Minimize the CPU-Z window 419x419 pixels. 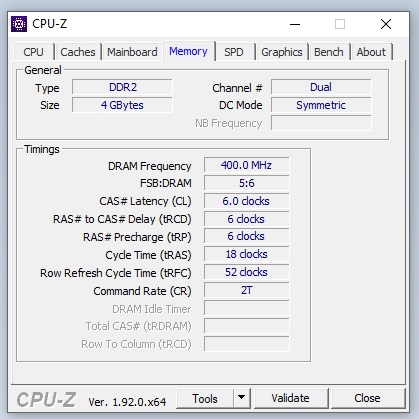coord(295,24)
